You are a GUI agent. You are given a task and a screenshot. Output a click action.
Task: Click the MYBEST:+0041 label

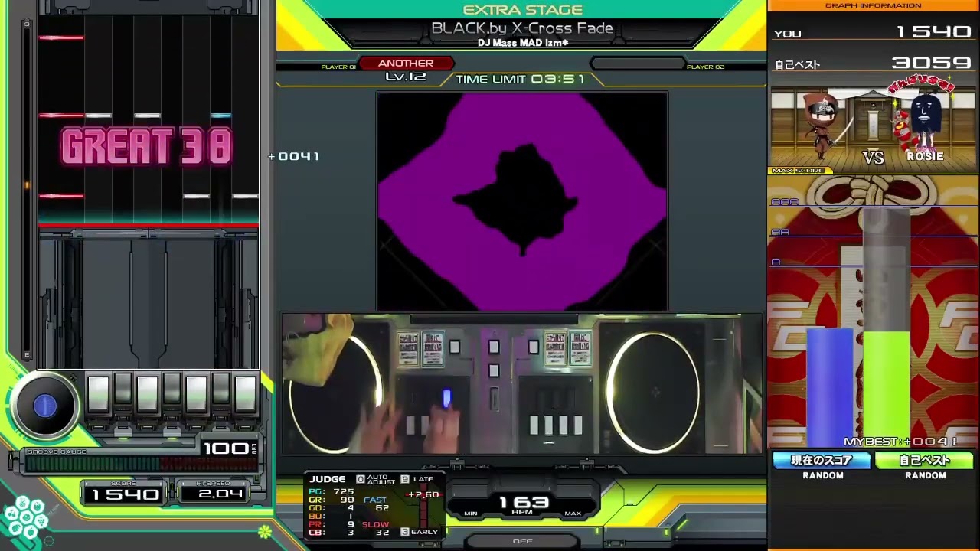tap(900, 442)
